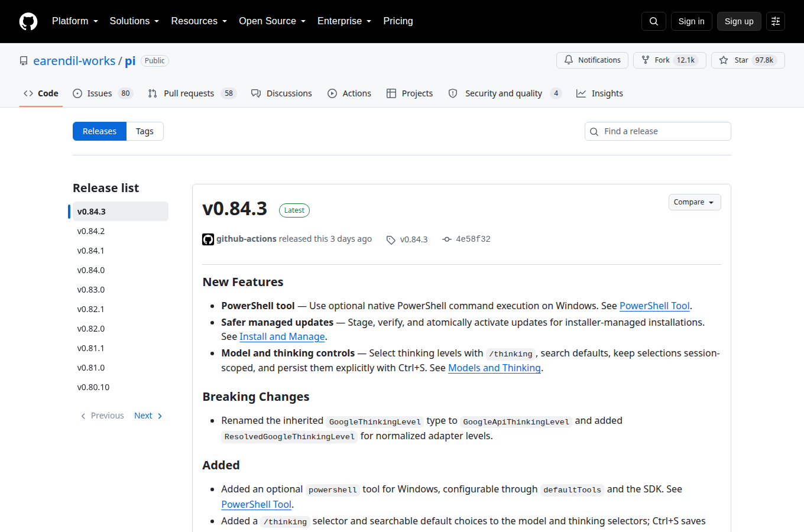804x532 pixels.
Task: Open the Projects tab
Action: [x=410, y=93]
